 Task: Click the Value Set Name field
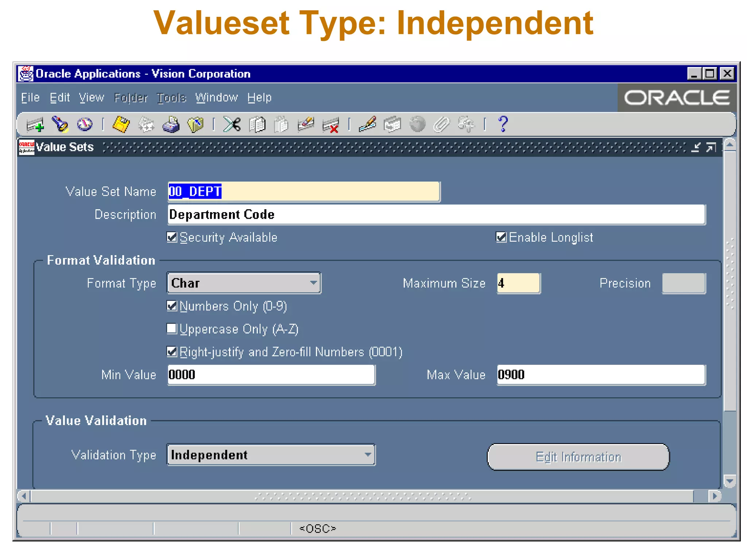[304, 191]
